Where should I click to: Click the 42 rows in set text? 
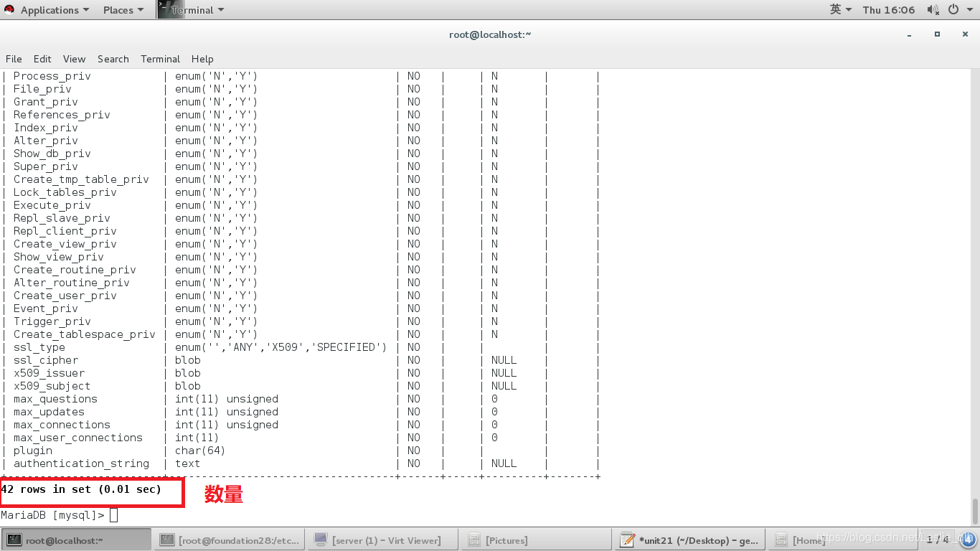81,489
